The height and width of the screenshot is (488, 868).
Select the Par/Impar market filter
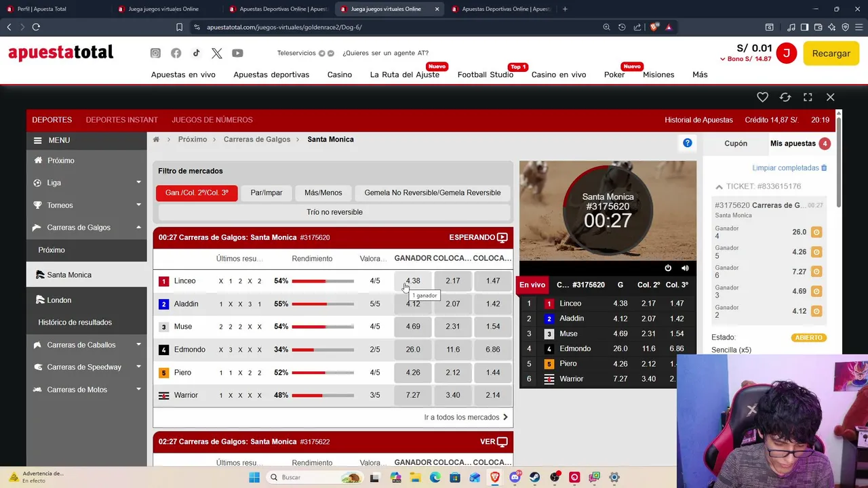pos(267,193)
